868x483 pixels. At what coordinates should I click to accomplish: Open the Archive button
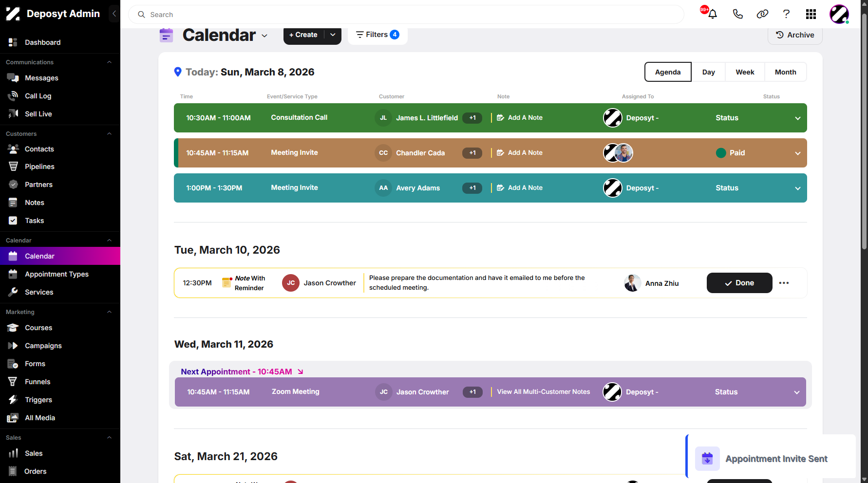point(795,35)
